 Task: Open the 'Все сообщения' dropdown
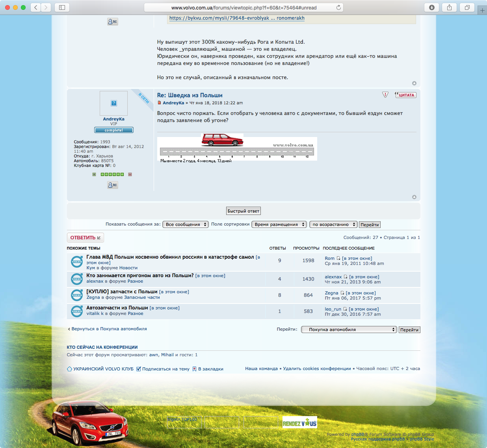point(186,224)
